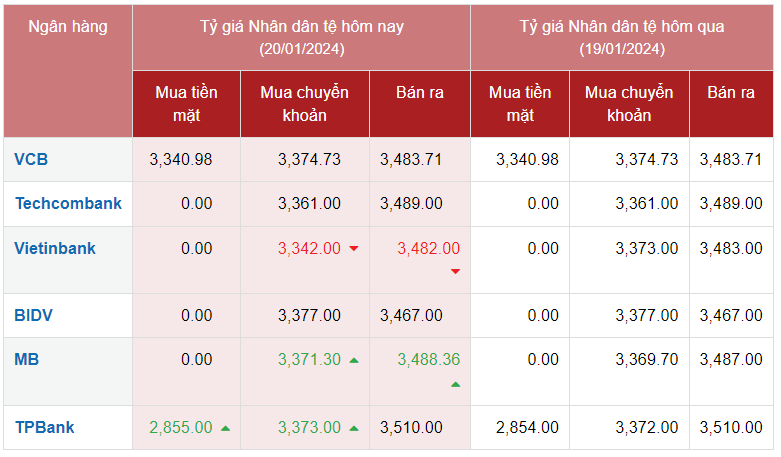Follow the Vietinbank link
The width and height of the screenshot is (781, 457).
55,247
